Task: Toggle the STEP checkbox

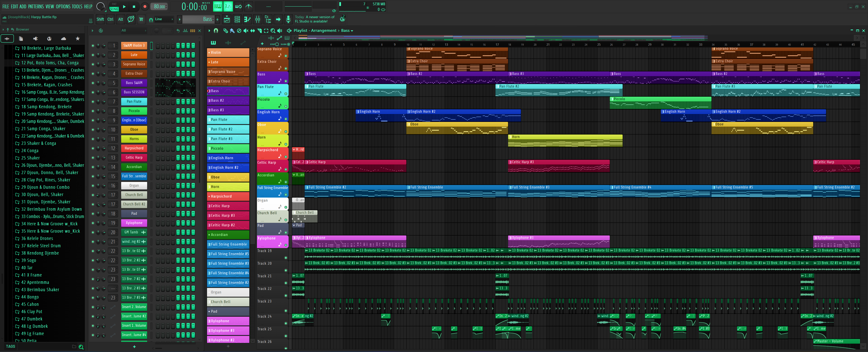Action: click(277, 44)
